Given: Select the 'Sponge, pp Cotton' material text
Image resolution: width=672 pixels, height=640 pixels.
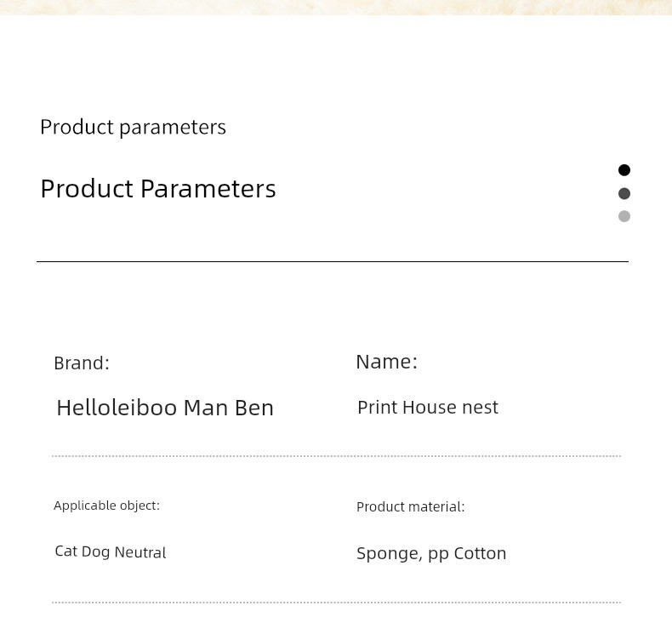Looking at the screenshot, I should [x=431, y=553].
